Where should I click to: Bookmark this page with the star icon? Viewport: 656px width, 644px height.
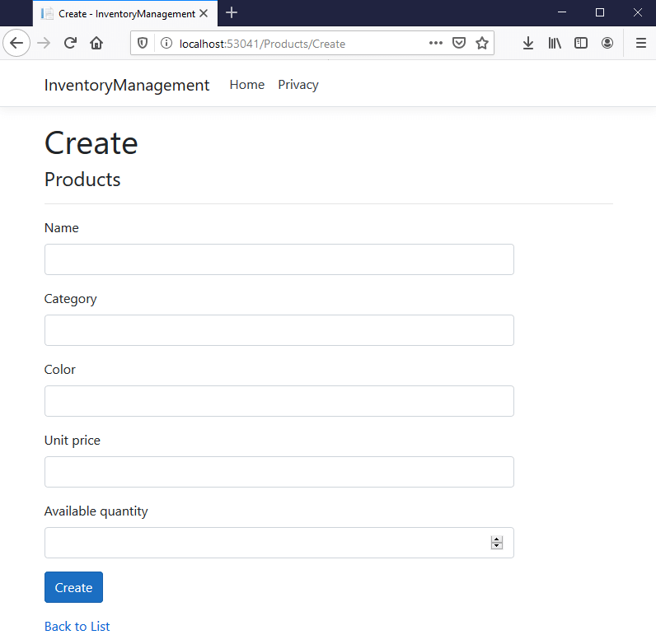[482, 44]
